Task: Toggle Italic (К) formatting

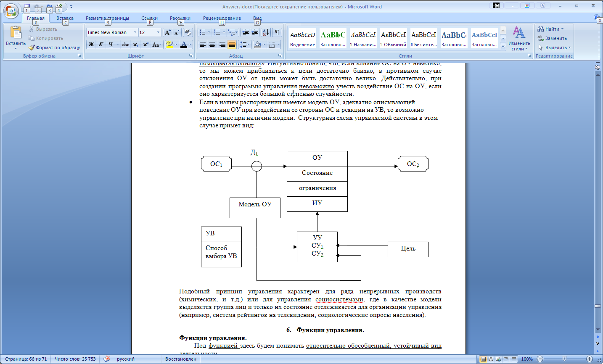Action: [x=101, y=45]
